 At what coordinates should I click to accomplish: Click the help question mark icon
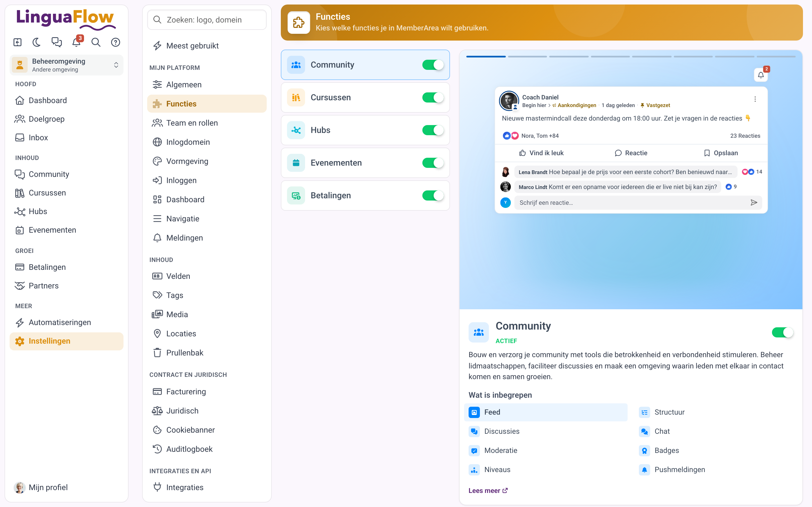pyautogui.click(x=115, y=42)
